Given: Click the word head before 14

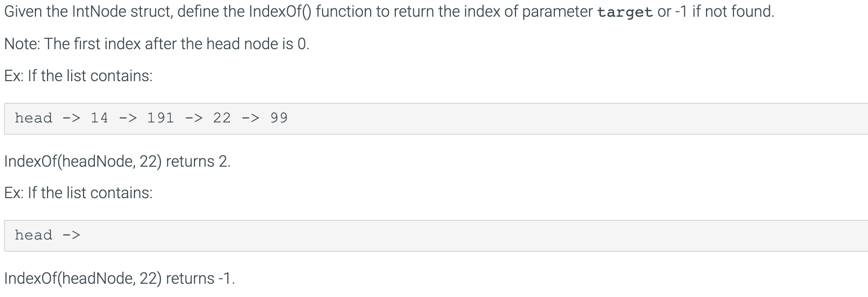Looking at the screenshot, I should pos(33,118).
